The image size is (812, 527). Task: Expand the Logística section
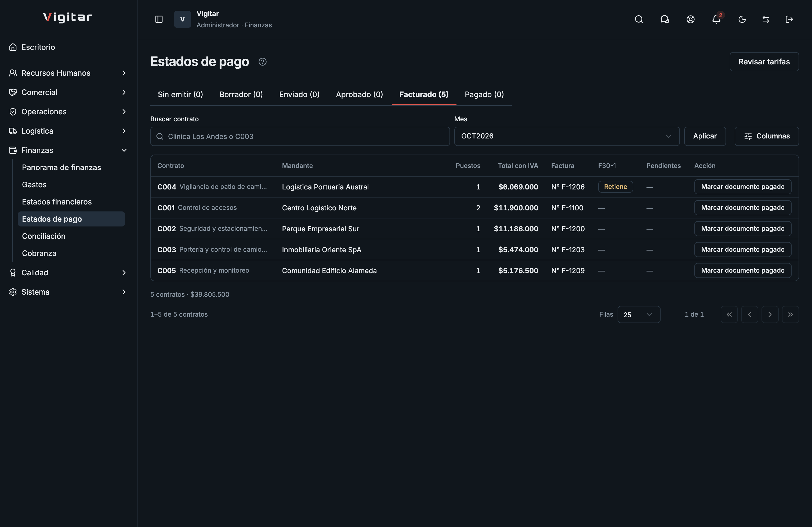68,131
